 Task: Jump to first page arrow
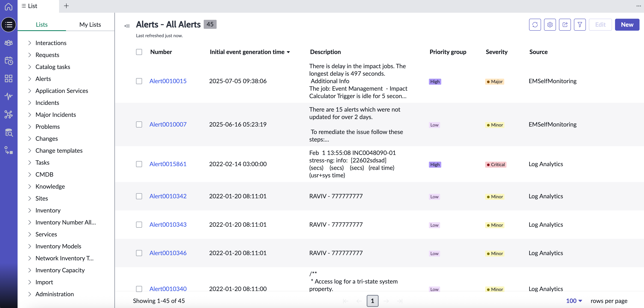[x=346, y=301]
